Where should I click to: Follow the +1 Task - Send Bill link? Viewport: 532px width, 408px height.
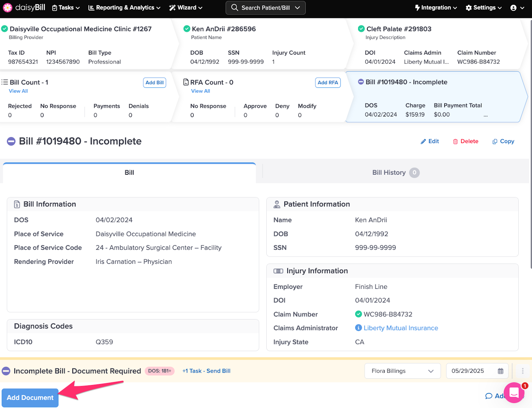pos(206,371)
